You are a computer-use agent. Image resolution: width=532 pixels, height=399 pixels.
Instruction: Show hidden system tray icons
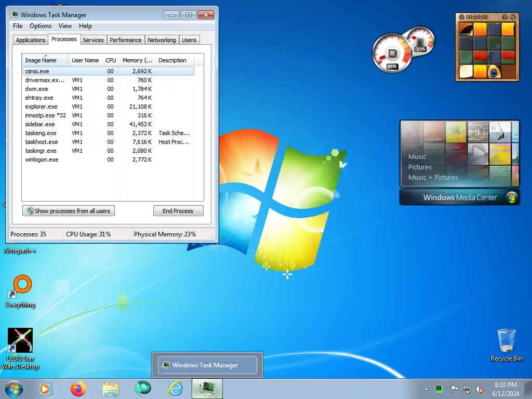426,389
